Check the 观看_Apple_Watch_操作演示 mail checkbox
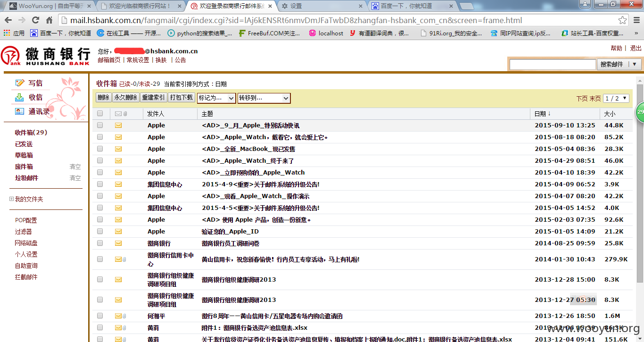Viewport: 644px width, 342px height. click(100, 196)
